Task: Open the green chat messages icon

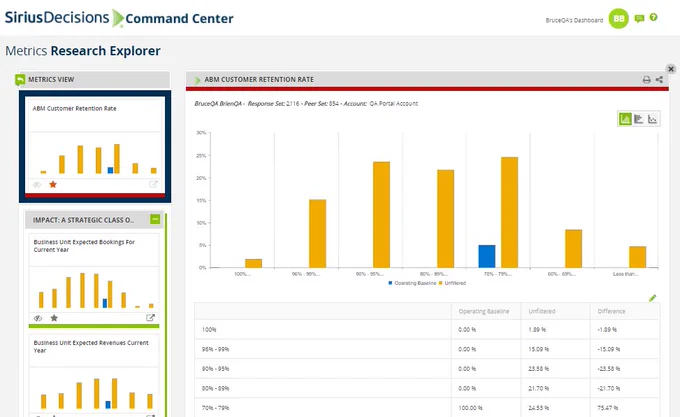Action: (639, 18)
